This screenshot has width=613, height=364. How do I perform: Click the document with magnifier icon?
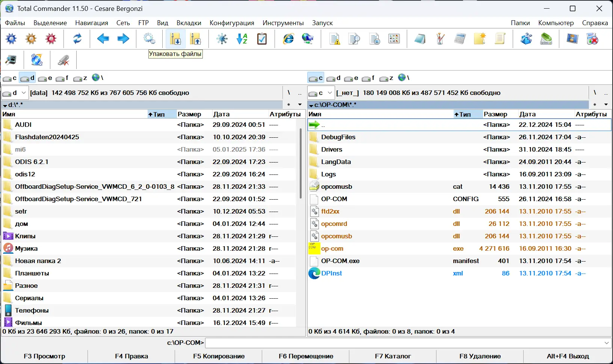(354, 39)
